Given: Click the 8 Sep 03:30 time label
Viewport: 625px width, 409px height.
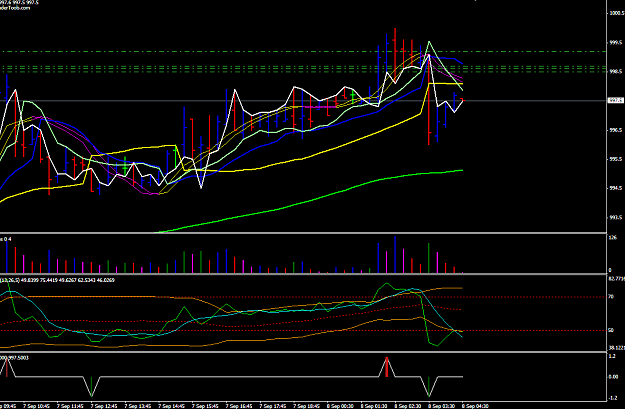Looking at the screenshot, I should (442, 406).
